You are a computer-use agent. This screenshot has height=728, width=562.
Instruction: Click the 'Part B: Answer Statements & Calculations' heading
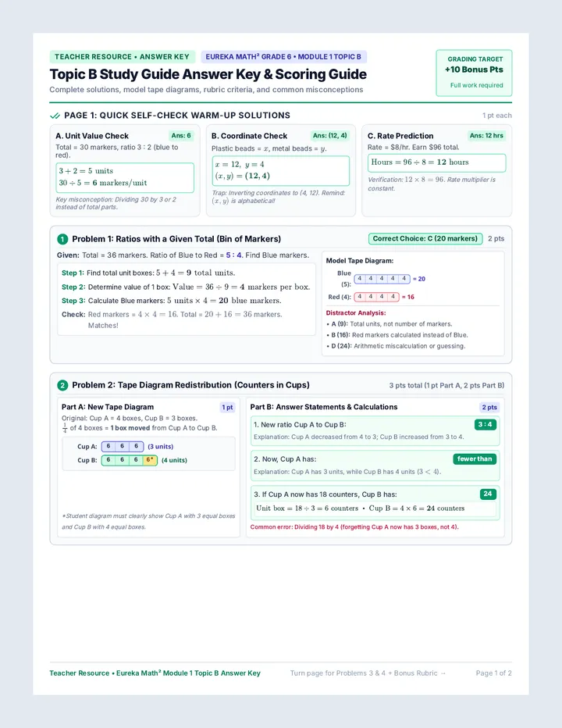click(x=324, y=407)
